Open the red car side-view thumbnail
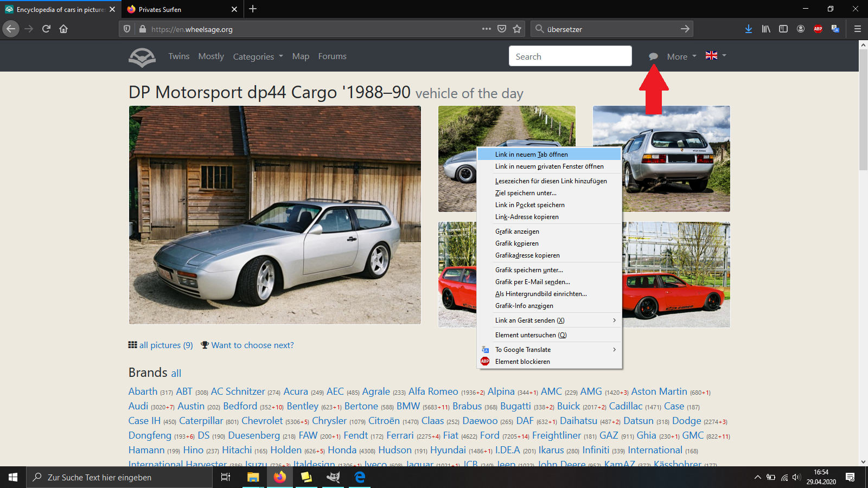 [x=676, y=274]
